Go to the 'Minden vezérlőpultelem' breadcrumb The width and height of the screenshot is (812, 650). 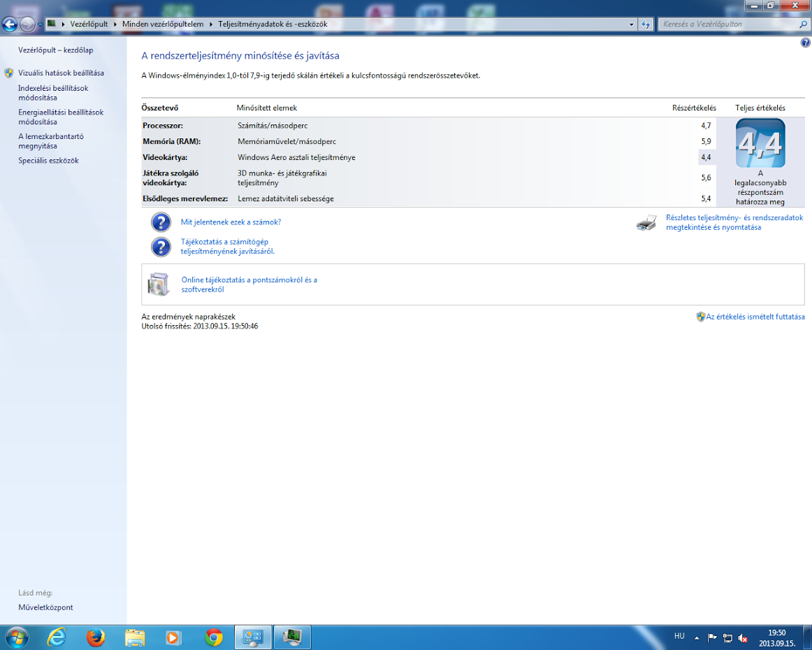tap(163, 24)
